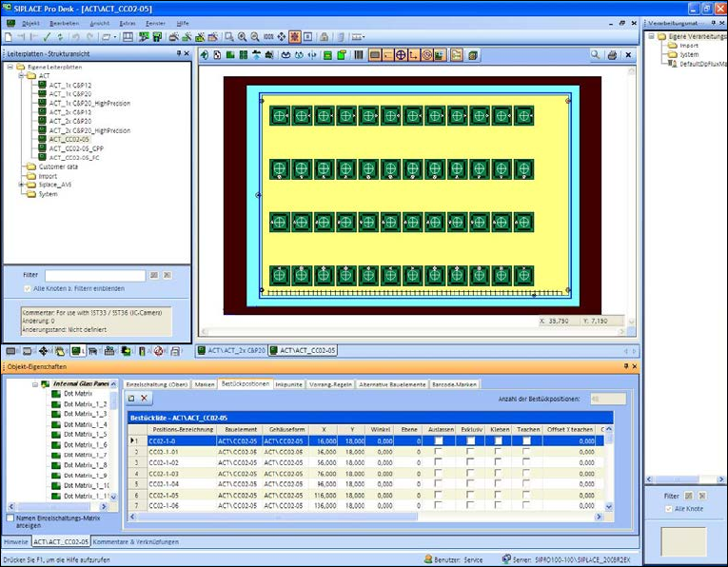This screenshot has width=728, height=567.
Task: Click the new row icon in Bestückliste toolbar
Action: pyautogui.click(x=131, y=398)
